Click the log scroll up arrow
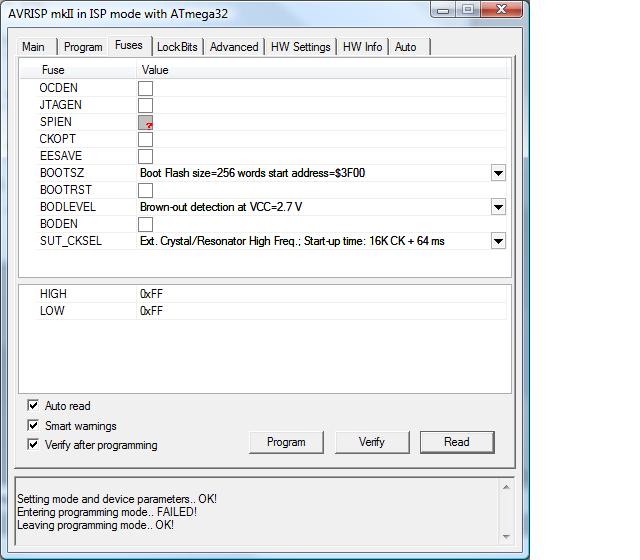The width and height of the screenshot is (640, 560). (506, 487)
